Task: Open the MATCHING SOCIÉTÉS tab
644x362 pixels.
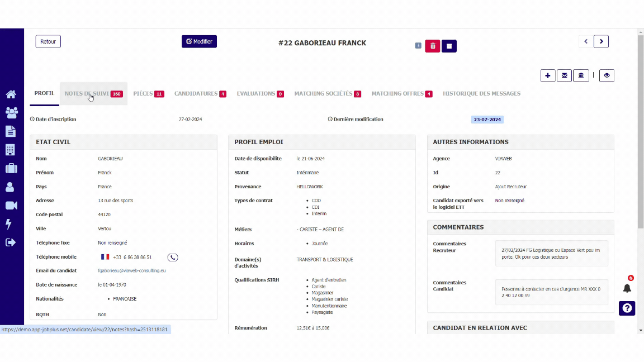Action: tap(328, 94)
